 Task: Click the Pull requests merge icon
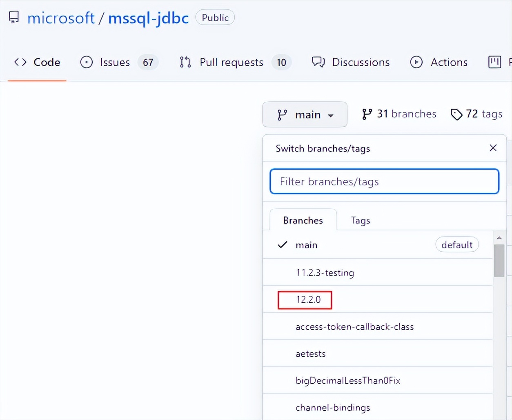click(185, 62)
